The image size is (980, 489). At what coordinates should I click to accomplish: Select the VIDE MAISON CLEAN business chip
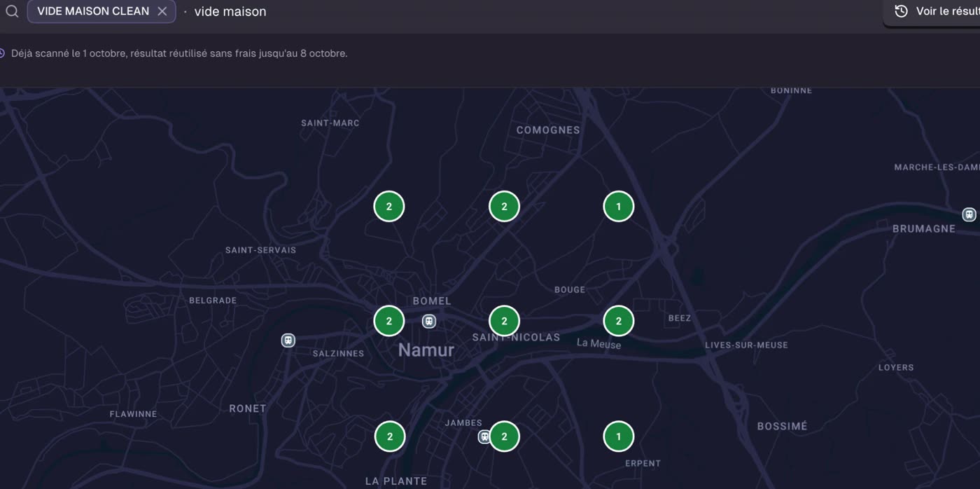click(101, 11)
